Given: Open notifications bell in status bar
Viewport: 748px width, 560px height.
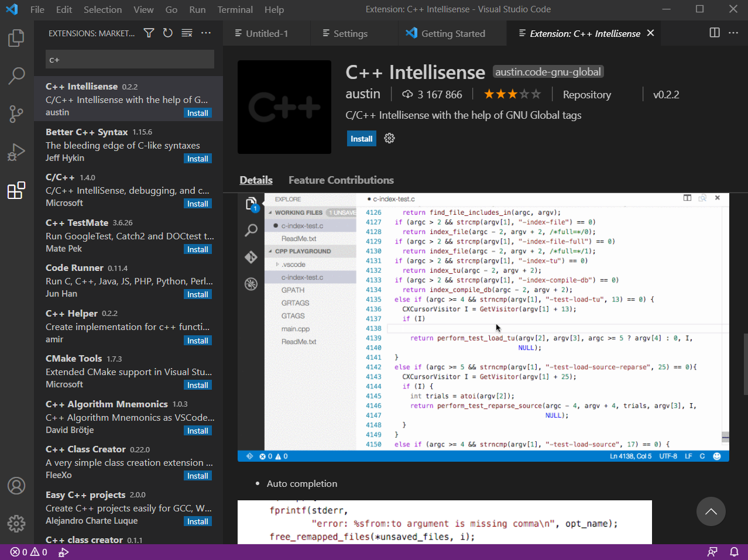Looking at the screenshot, I should (x=734, y=552).
